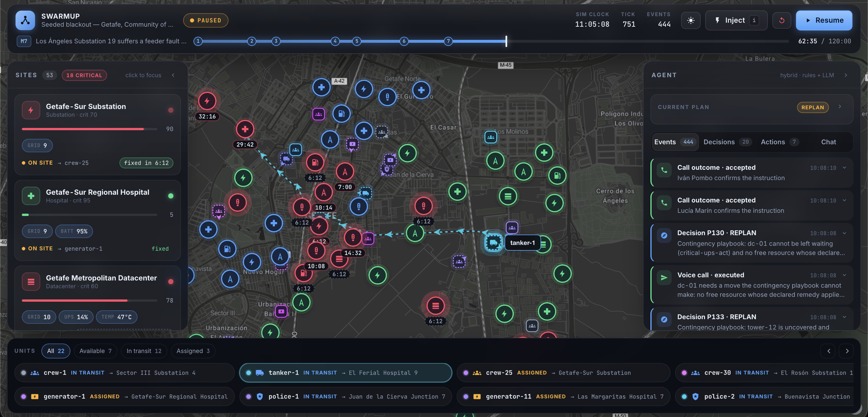Click the tanker-1 truck marker on map

pos(493,242)
